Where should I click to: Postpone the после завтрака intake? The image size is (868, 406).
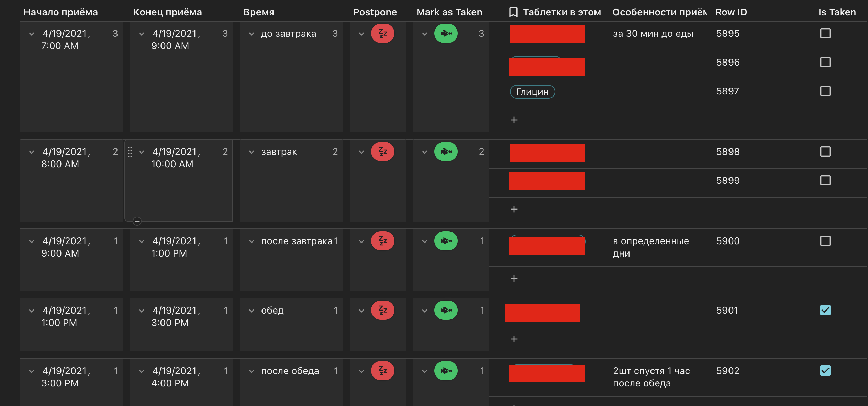pos(382,241)
